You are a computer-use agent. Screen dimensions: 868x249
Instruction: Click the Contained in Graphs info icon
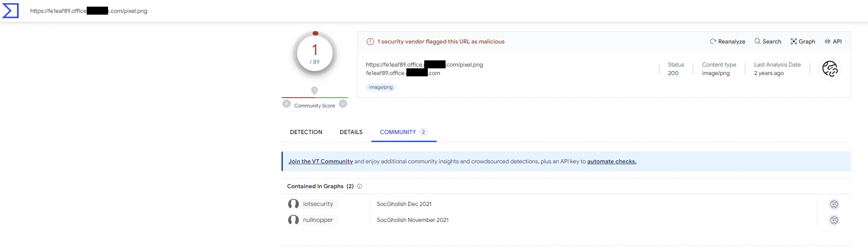360,186
